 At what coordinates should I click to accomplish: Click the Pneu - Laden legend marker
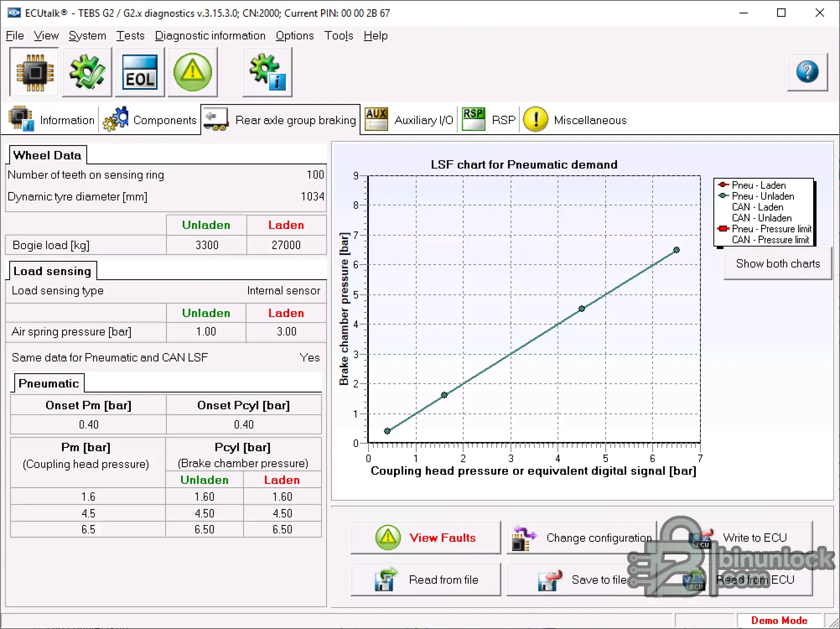[x=723, y=185]
